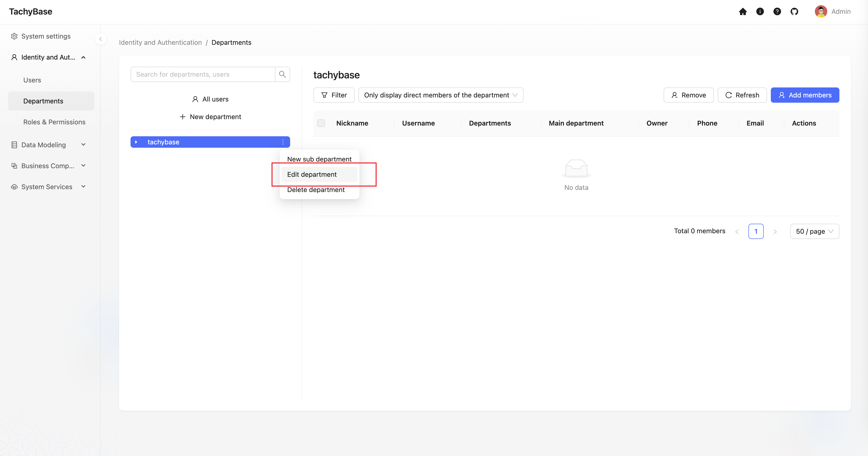Click the Admin user name
Image resolution: width=868 pixels, height=456 pixels.
pos(841,11)
